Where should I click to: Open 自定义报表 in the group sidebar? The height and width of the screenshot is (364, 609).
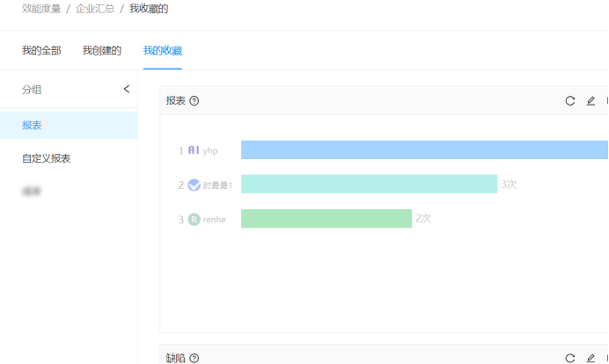coord(47,158)
